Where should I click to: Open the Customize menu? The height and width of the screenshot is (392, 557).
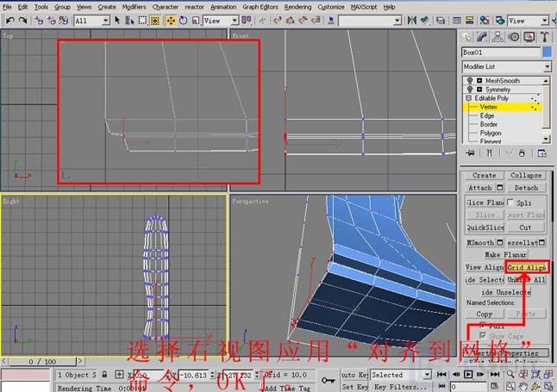tap(331, 7)
